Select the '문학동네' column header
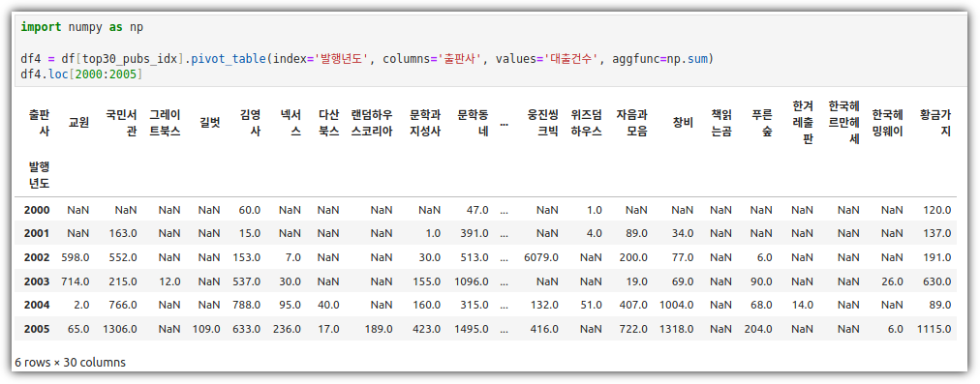980x384 pixels. (473, 123)
